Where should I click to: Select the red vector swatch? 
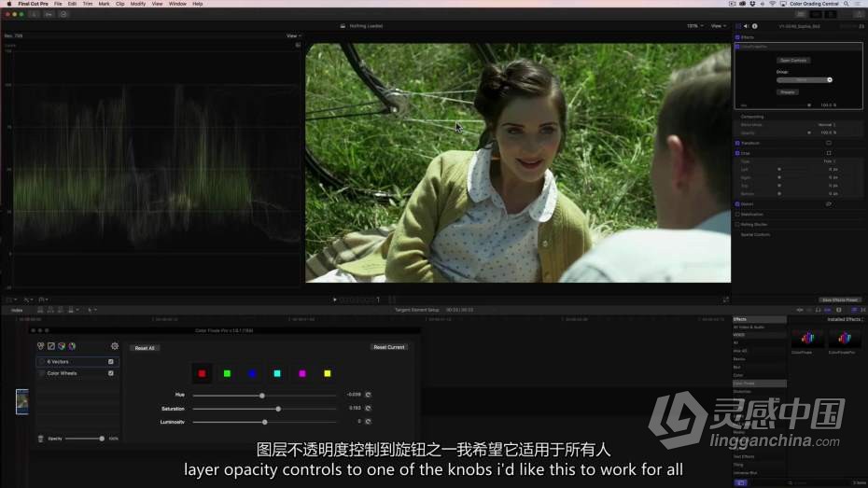[x=202, y=374]
